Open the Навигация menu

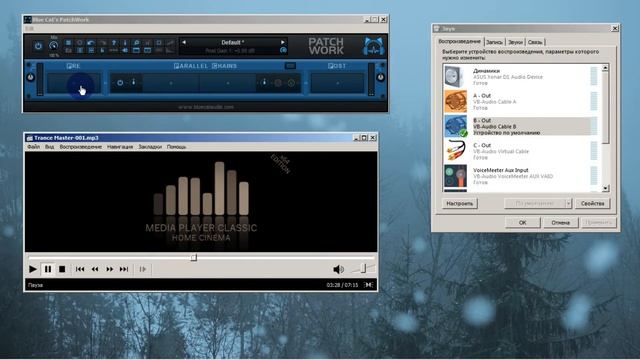(x=120, y=147)
